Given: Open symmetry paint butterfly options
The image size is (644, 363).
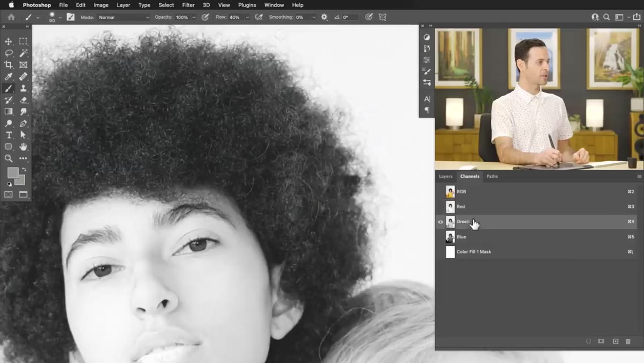Looking at the screenshot, I should pyautogui.click(x=383, y=17).
